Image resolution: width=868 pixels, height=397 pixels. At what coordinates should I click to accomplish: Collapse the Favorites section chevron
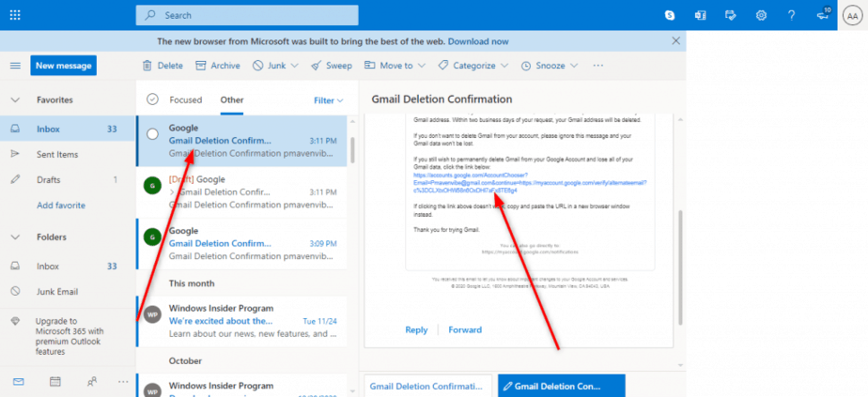coord(15,100)
